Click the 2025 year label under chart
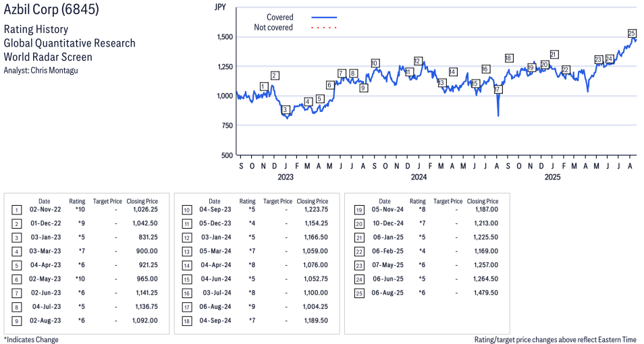 coord(552,177)
